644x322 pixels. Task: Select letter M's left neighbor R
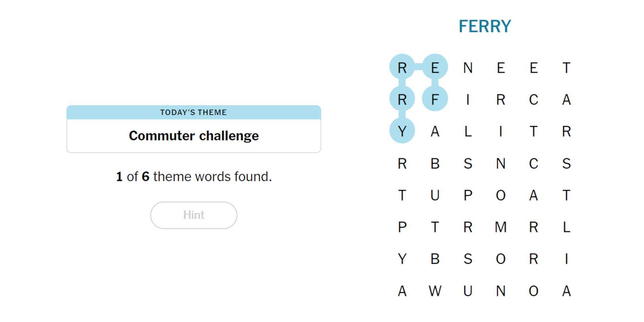click(468, 227)
